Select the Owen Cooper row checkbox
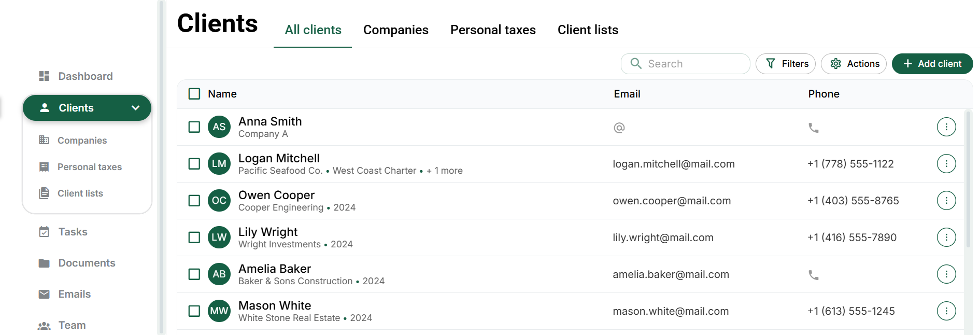 [x=194, y=201]
